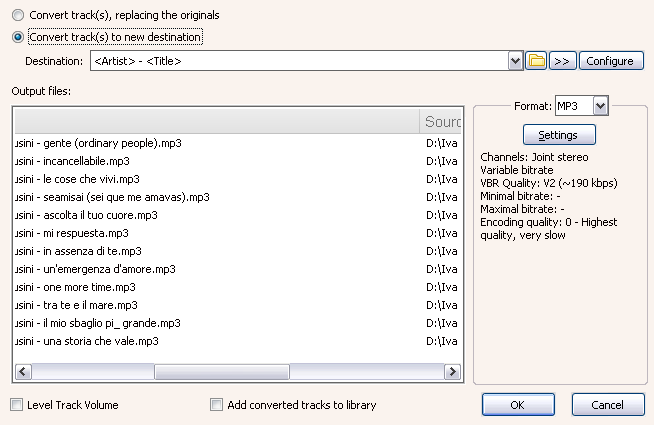
Task: Open MP3 encoder Settings
Action: click(558, 134)
